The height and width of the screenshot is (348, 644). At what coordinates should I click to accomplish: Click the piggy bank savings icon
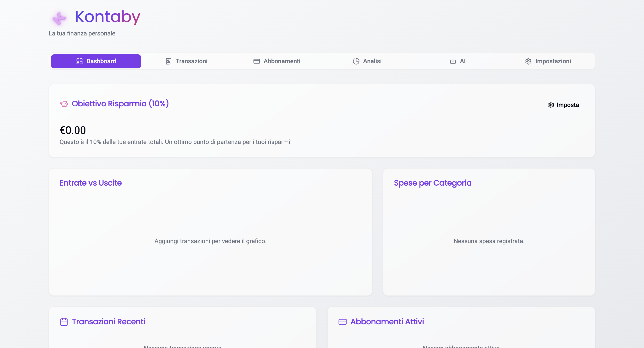coord(64,104)
